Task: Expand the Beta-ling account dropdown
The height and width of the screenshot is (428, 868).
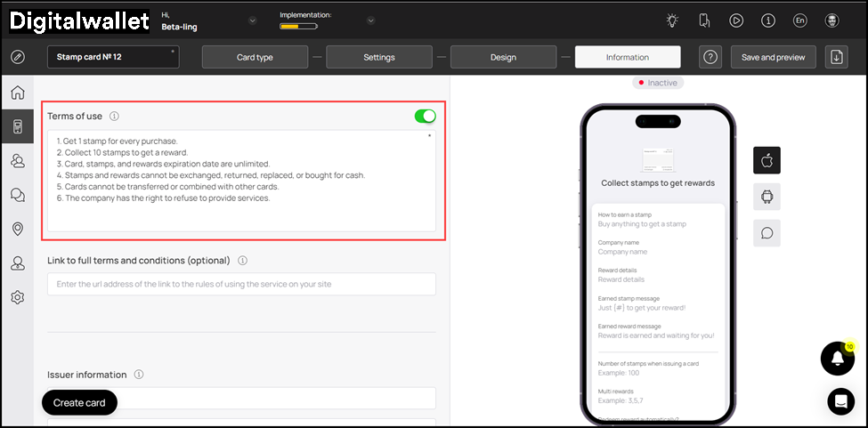Action: pyautogui.click(x=252, y=21)
